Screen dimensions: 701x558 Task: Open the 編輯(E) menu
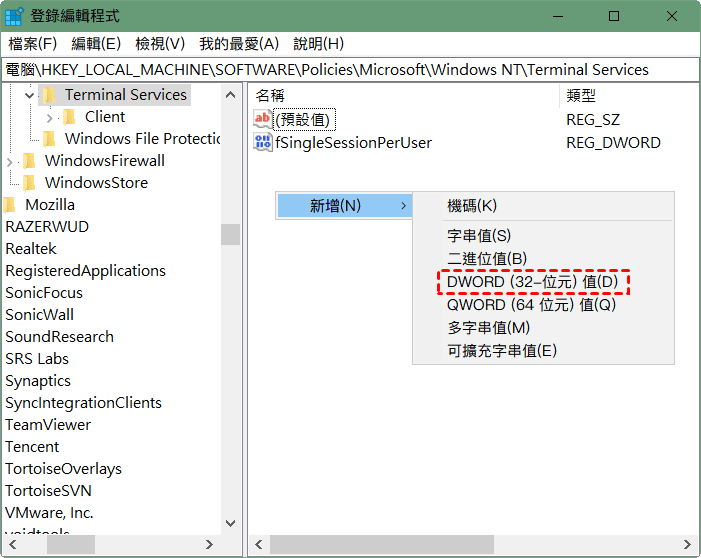96,44
